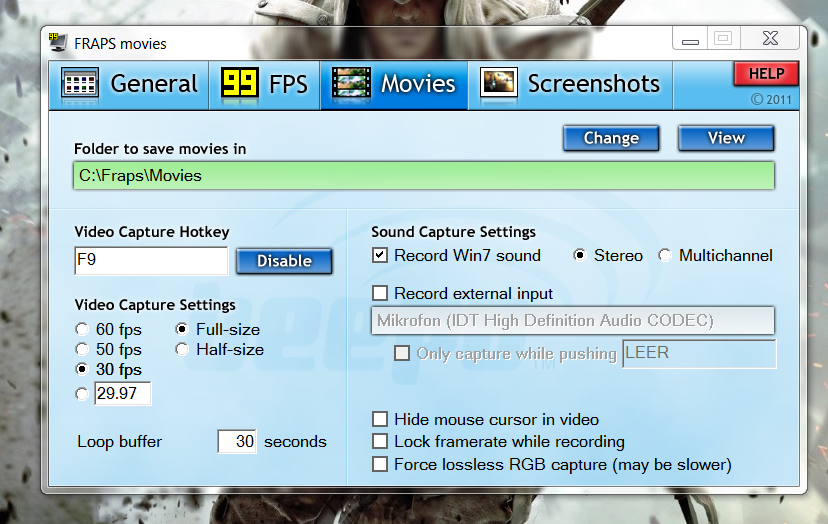Choose Half-size video capture
828x524 pixels.
click(x=182, y=350)
